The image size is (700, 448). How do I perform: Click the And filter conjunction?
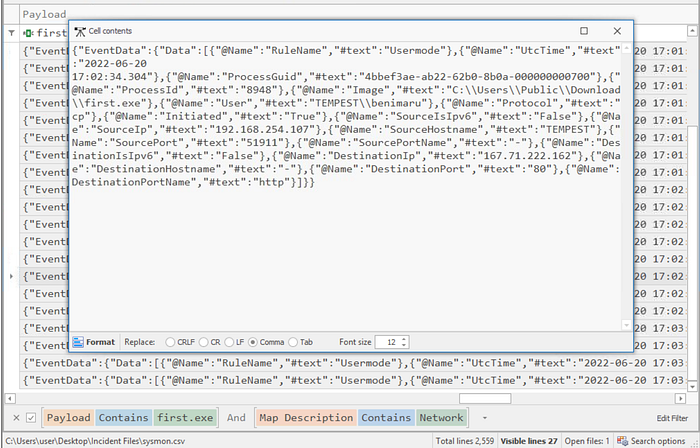point(236,418)
